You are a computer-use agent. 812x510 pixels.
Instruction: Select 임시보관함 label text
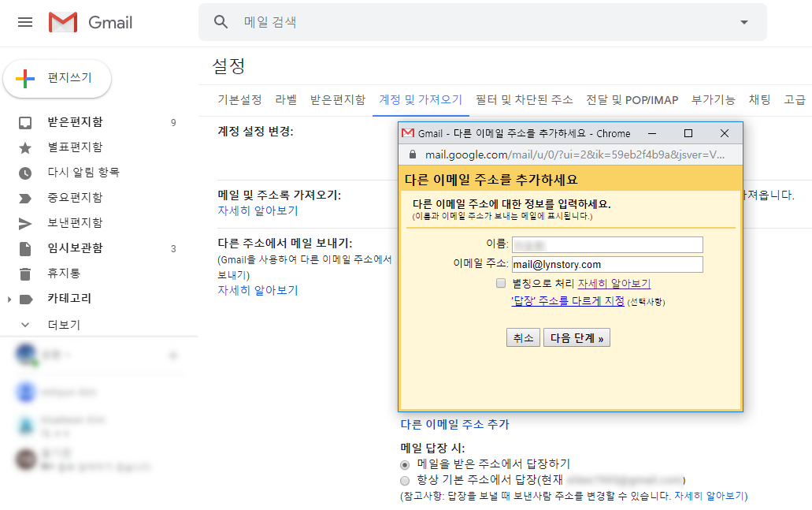(x=75, y=248)
